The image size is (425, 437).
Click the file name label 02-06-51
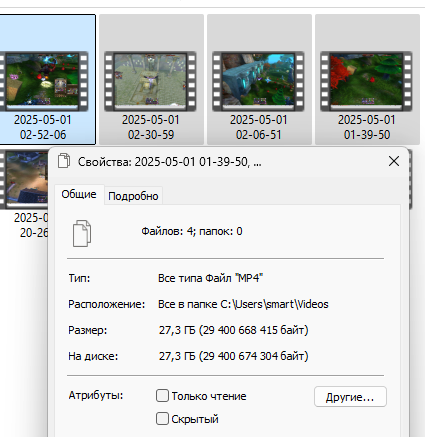[259, 135]
